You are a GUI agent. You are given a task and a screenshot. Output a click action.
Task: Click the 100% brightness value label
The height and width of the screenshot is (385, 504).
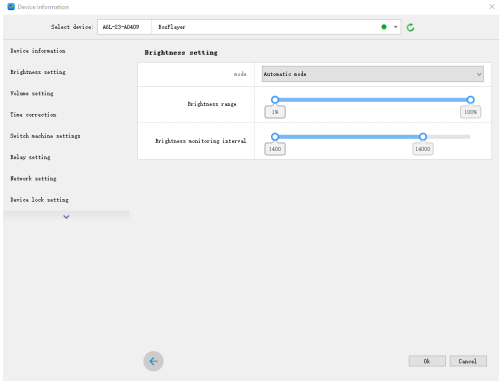470,112
